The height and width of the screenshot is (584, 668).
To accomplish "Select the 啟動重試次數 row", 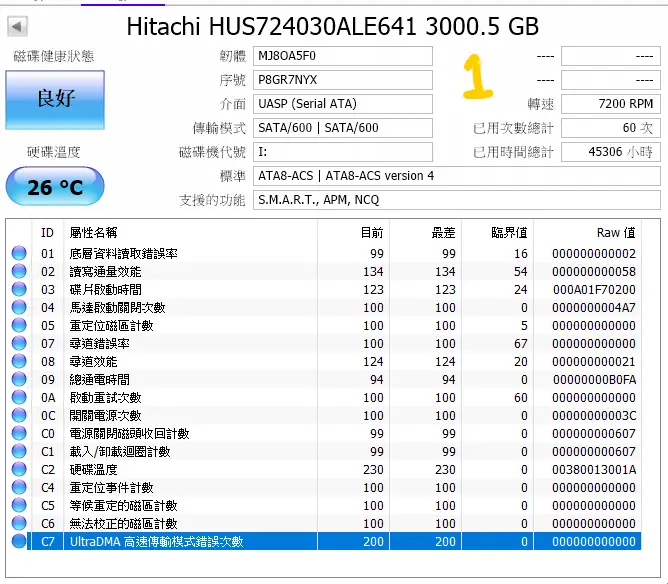I will [326, 397].
